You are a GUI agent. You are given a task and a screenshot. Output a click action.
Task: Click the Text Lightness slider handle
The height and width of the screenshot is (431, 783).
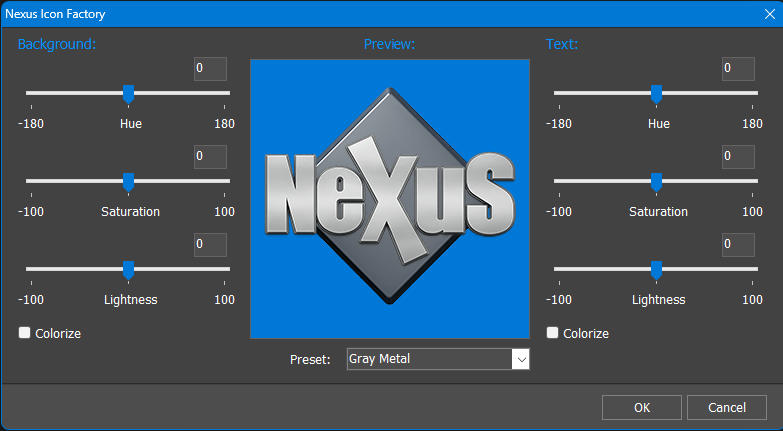[x=656, y=270]
